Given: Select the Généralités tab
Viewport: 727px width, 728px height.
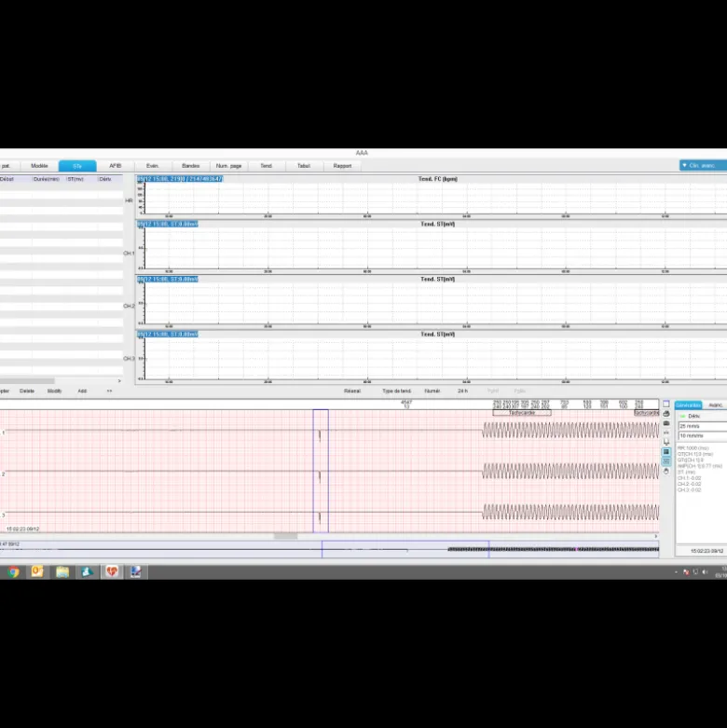Looking at the screenshot, I should tap(689, 405).
